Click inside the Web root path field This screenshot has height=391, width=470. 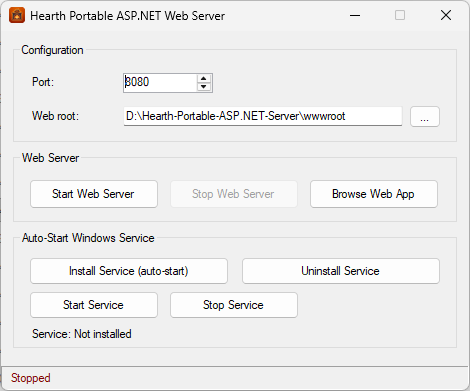click(263, 116)
